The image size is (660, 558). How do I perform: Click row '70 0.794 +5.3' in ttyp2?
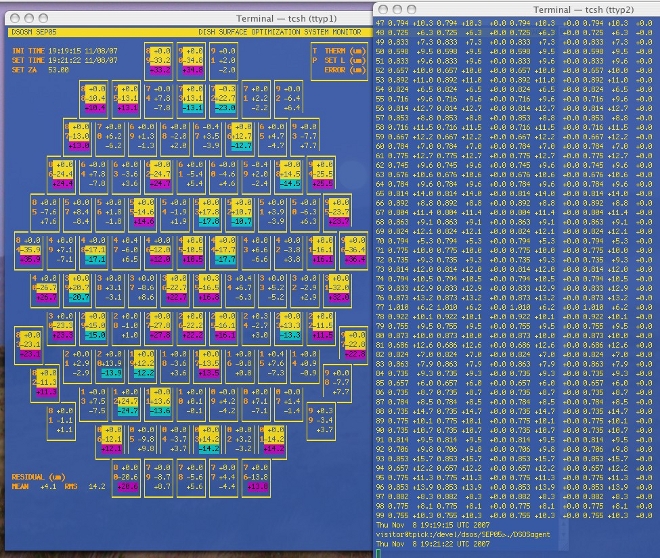514,241
